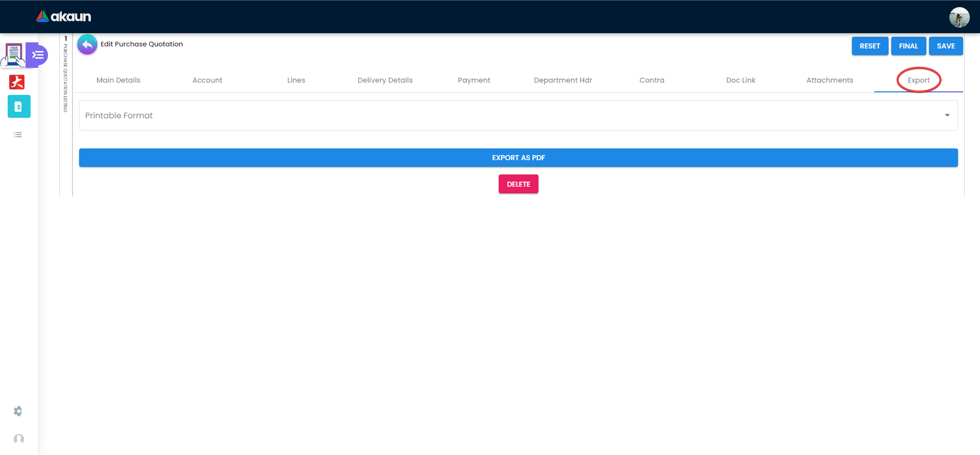The height and width of the screenshot is (455, 980).
Task: Toggle the purple sidebar menu button
Action: click(x=38, y=55)
